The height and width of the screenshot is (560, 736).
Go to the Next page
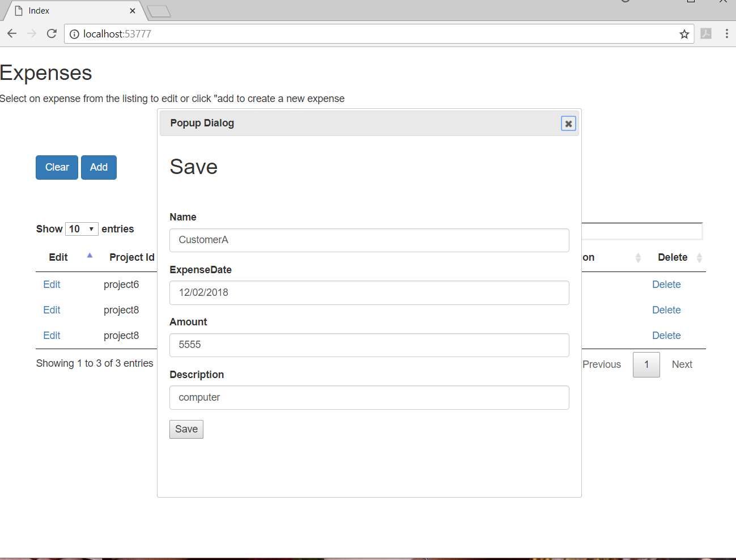tap(682, 364)
